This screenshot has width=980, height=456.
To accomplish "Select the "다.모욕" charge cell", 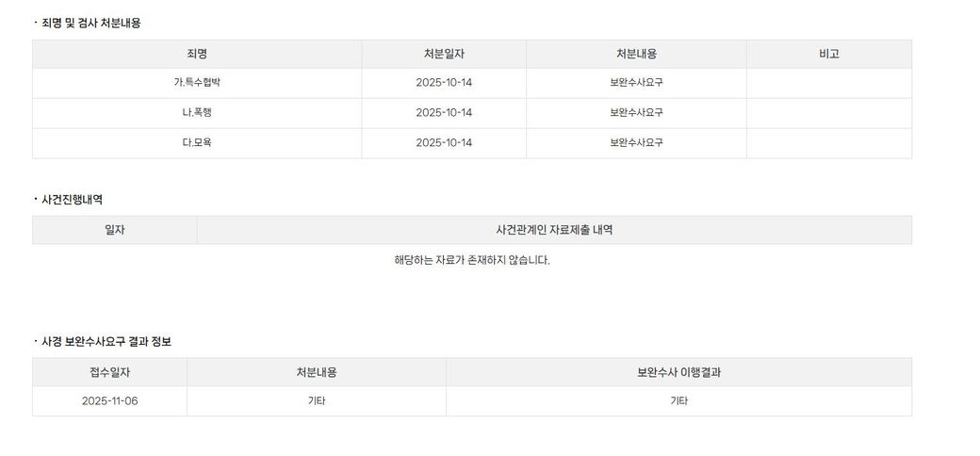I will point(197,143).
